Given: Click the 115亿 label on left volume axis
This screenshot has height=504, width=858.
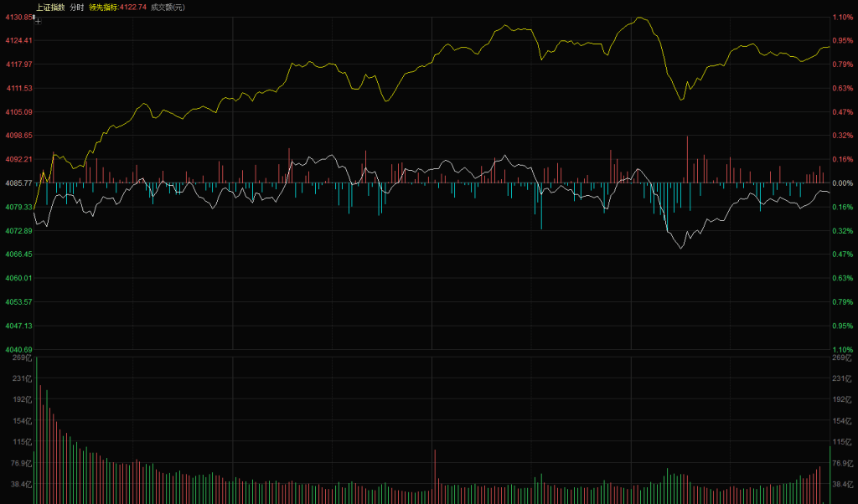Looking at the screenshot, I should 21,441.
